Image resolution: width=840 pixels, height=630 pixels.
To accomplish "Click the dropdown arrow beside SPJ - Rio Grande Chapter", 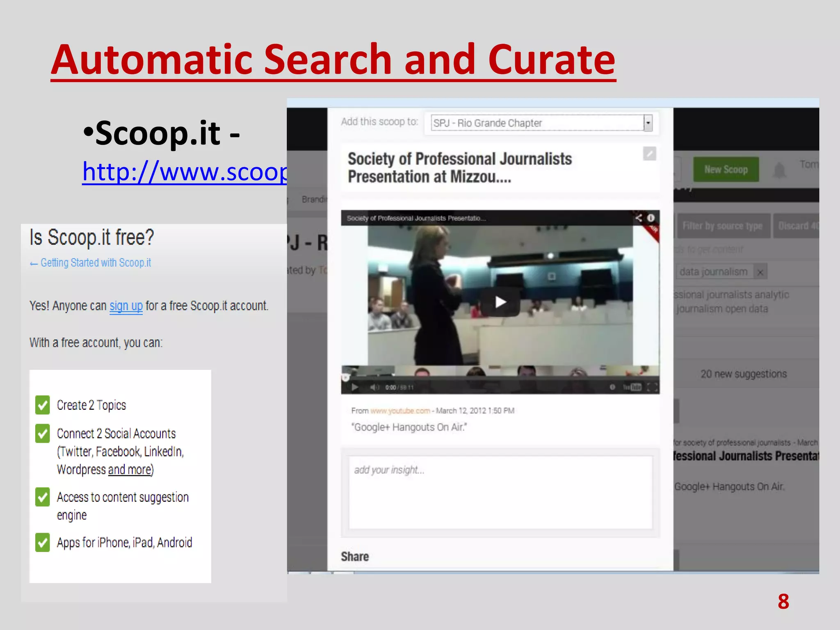I will coord(648,123).
